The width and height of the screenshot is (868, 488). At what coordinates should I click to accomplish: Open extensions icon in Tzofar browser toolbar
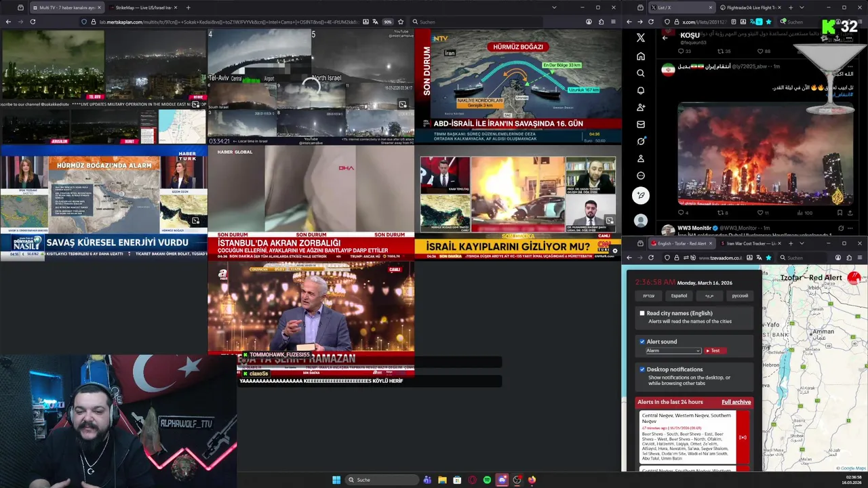tap(850, 258)
